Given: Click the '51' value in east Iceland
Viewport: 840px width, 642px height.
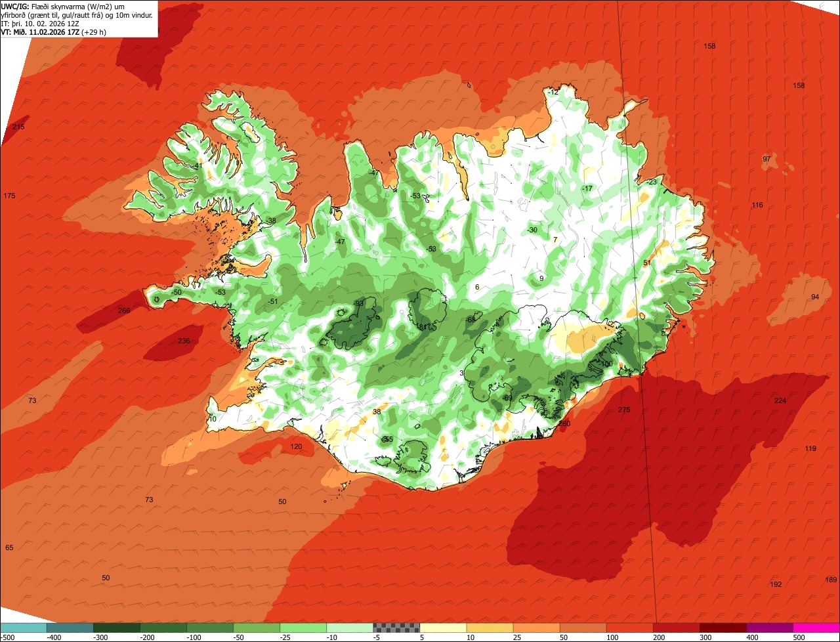Looking at the screenshot, I should tap(647, 263).
